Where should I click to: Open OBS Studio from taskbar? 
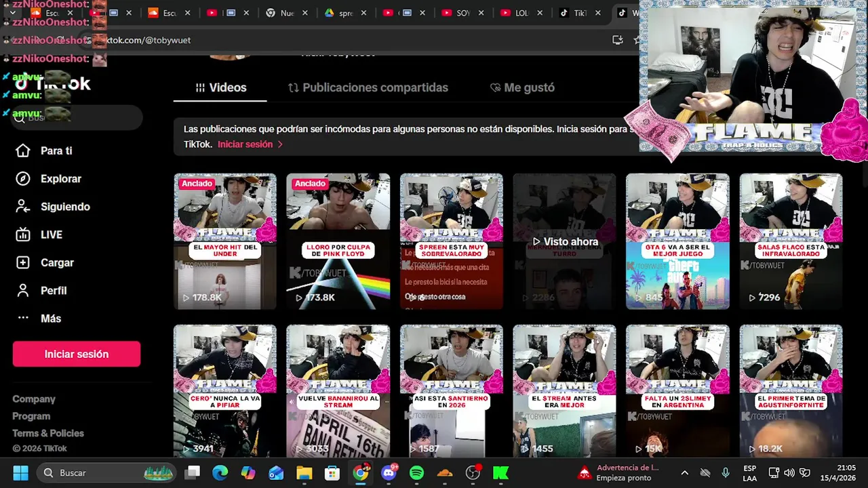click(x=473, y=472)
